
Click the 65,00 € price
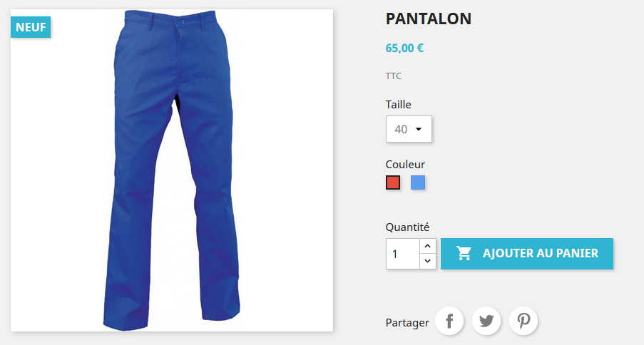(x=404, y=48)
